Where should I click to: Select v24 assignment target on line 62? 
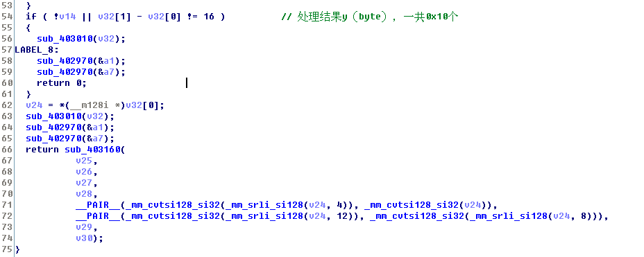[x=34, y=105]
